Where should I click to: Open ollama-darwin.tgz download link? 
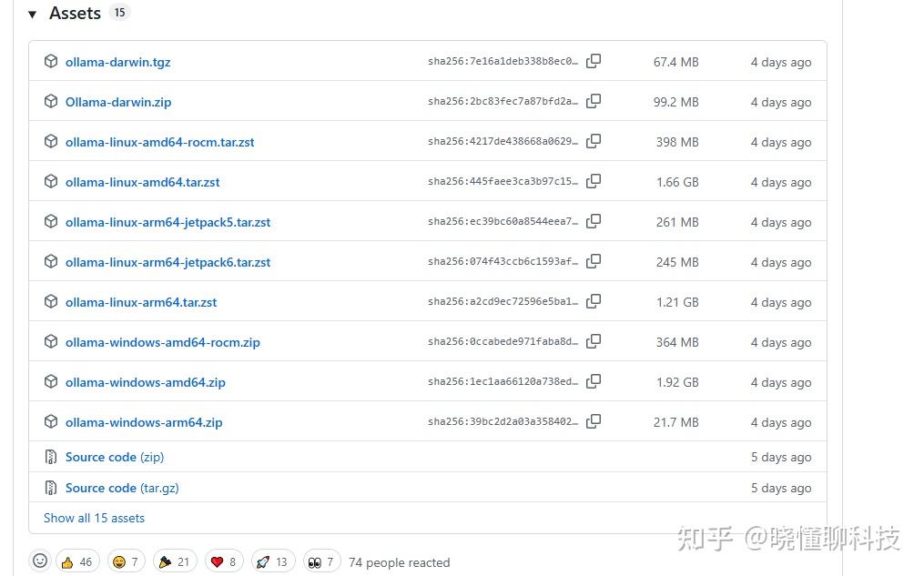[117, 62]
